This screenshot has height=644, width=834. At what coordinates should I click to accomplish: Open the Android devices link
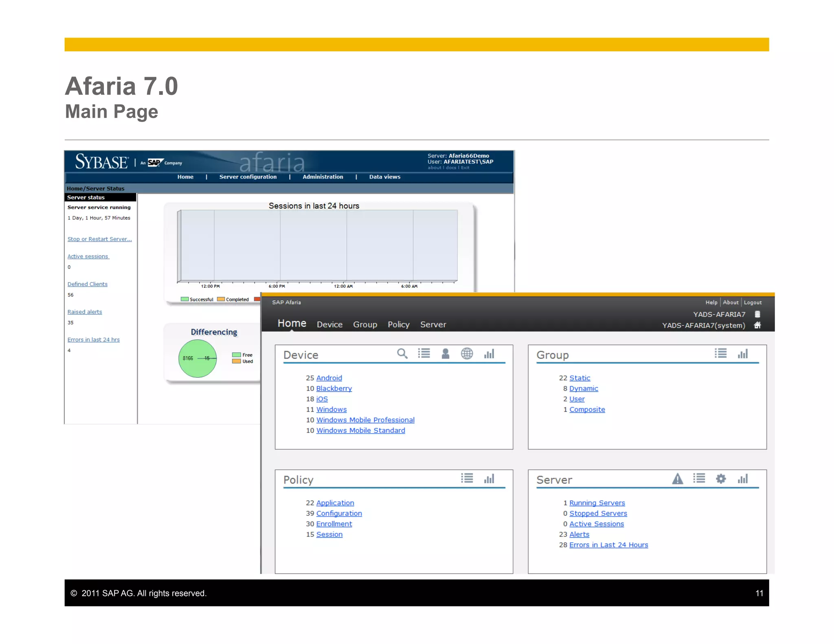tap(329, 378)
